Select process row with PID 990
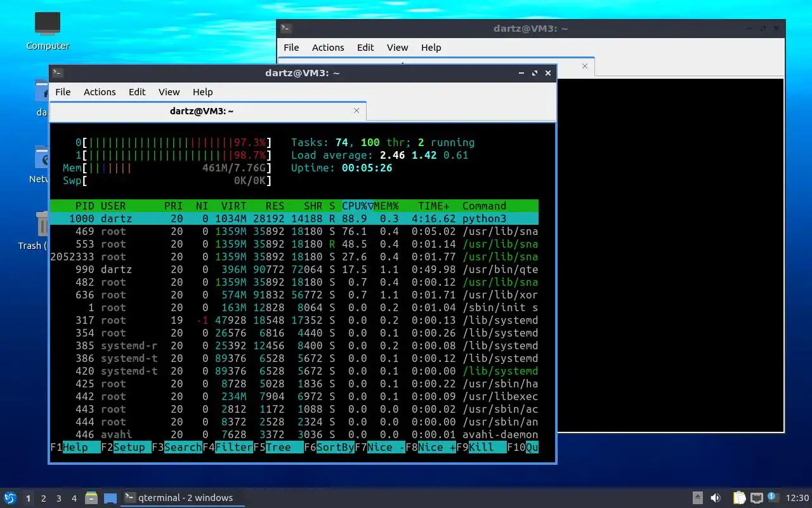Image resolution: width=812 pixels, height=508 pixels. tap(294, 269)
